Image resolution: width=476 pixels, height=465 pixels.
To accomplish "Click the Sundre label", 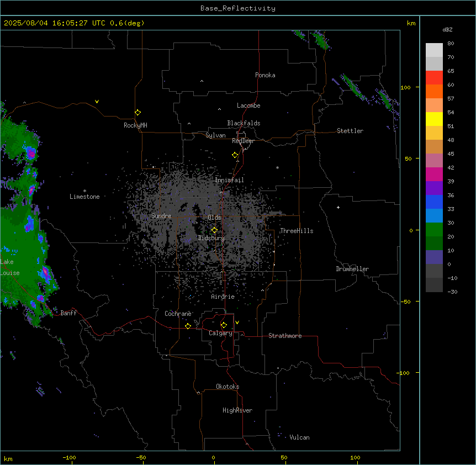I will click(161, 216).
